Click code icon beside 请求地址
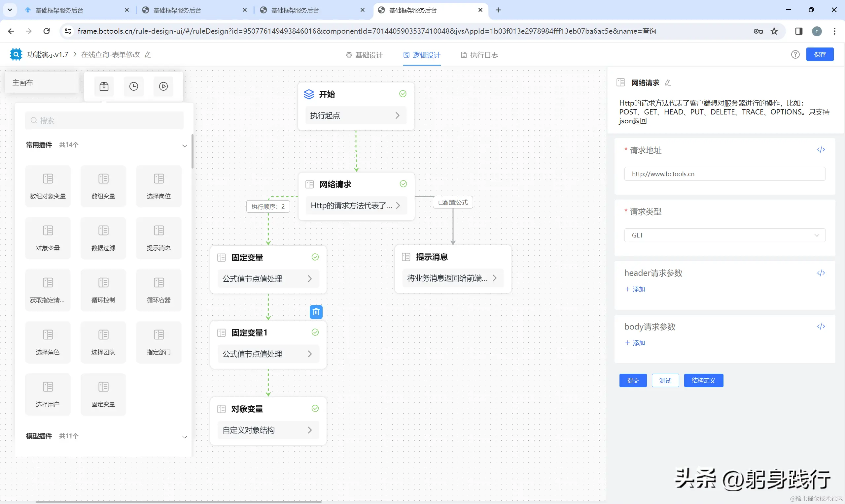 [x=821, y=150]
